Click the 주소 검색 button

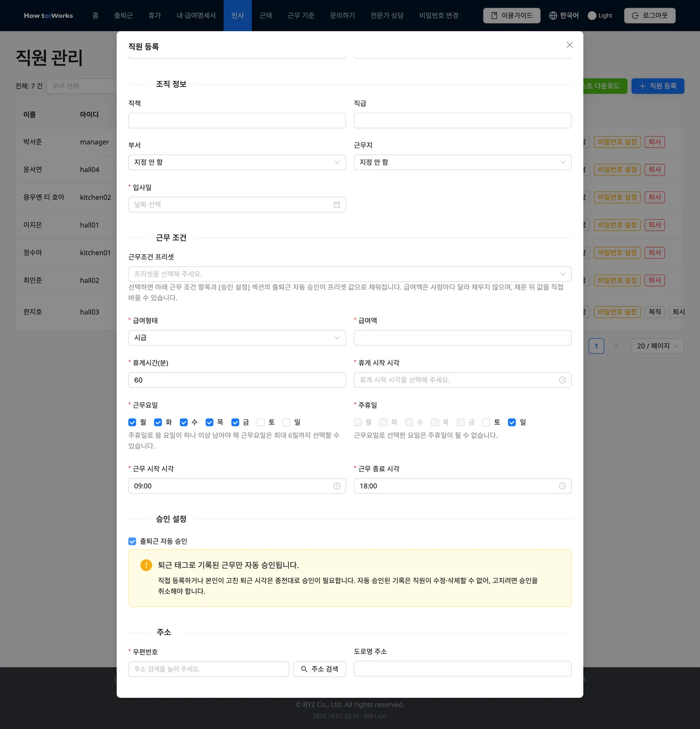pos(319,669)
